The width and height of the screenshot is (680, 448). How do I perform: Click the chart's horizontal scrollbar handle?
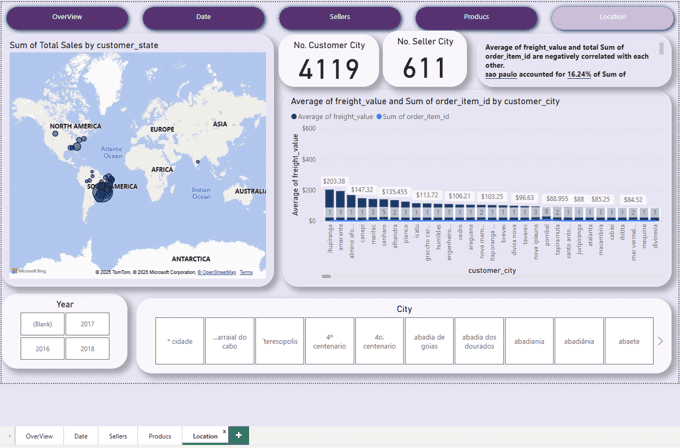tap(326, 276)
